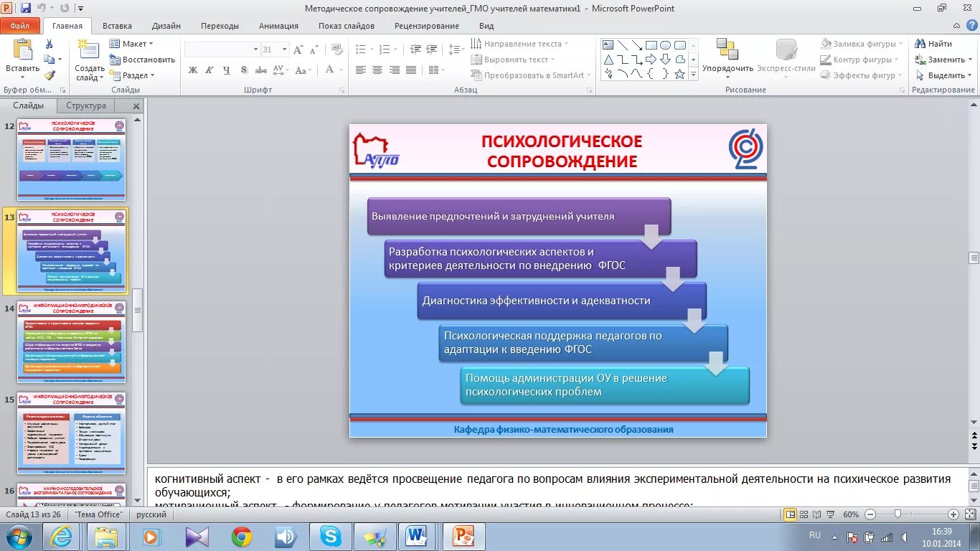This screenshot has width=980, height=551.
Task: Switch to the Анимация (Animations) ribbon tab
Action: click(x=278, y=26)
